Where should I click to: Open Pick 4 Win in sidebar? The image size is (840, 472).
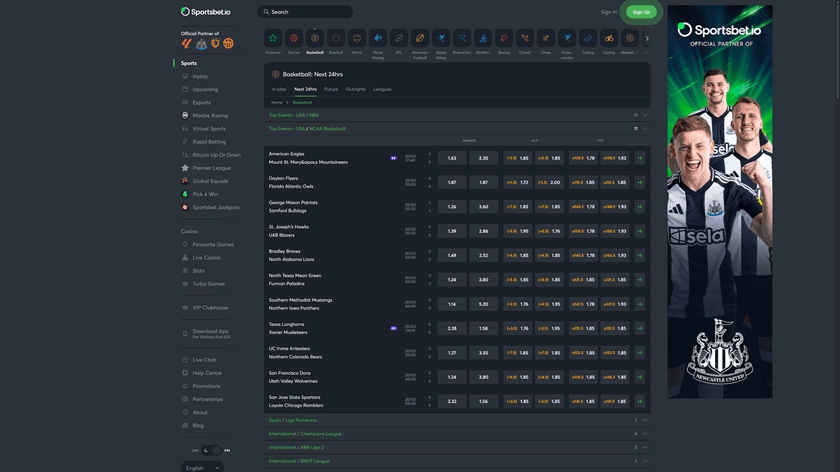click(x=205, y=194)
